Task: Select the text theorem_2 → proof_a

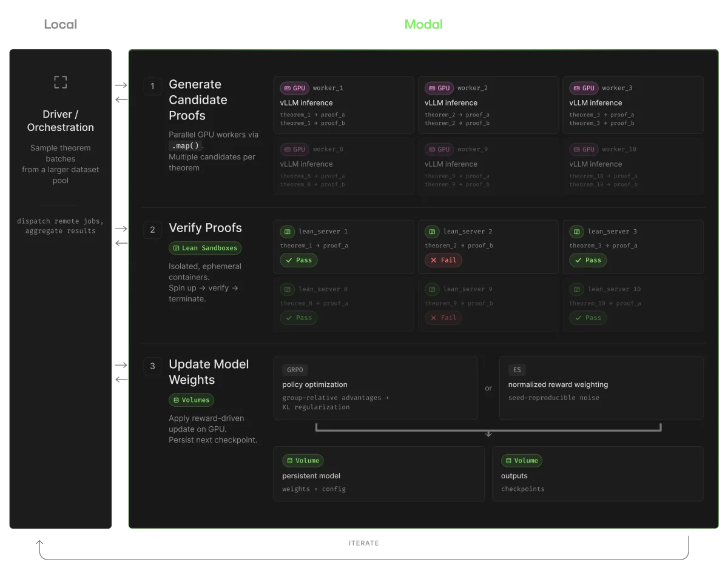Action: [457, 115]
